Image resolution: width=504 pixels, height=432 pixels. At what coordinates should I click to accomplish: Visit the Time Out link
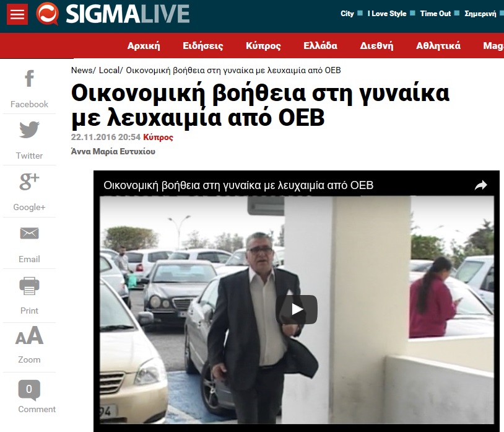[435, 14]
